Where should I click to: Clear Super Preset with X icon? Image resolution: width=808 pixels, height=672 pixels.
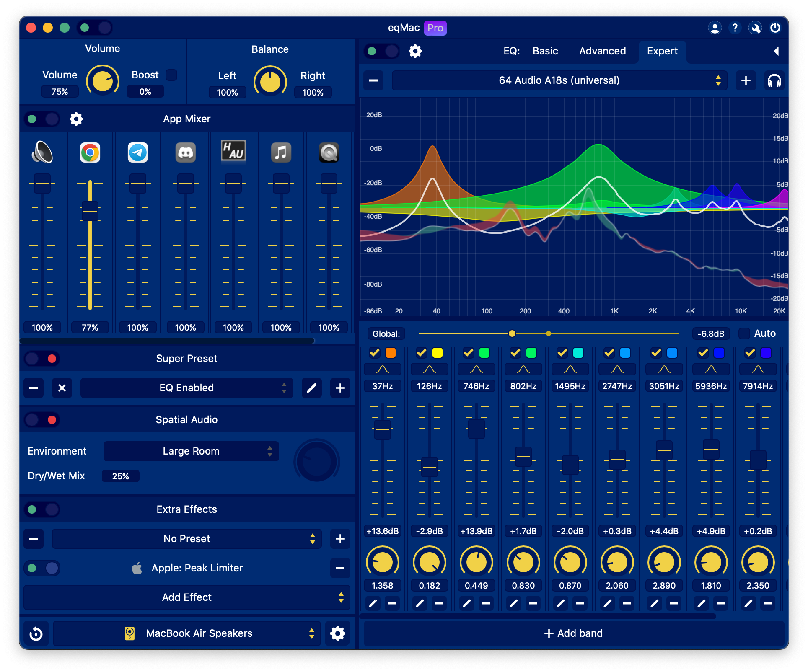pos(62,388)
